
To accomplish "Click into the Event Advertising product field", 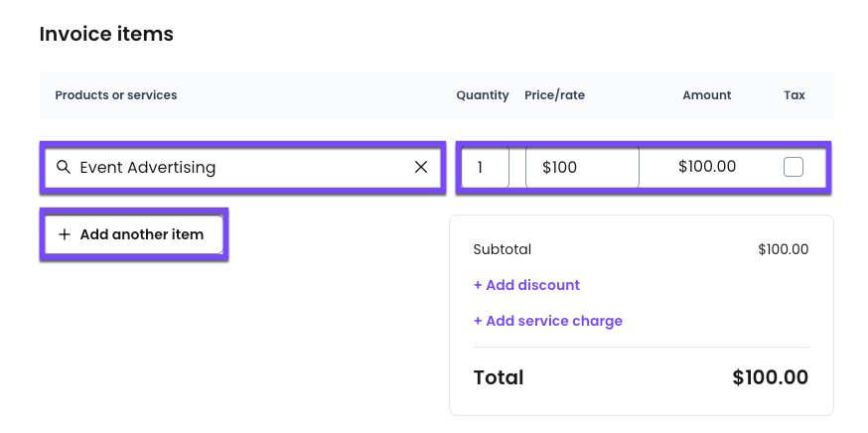I will coord(242,167).
